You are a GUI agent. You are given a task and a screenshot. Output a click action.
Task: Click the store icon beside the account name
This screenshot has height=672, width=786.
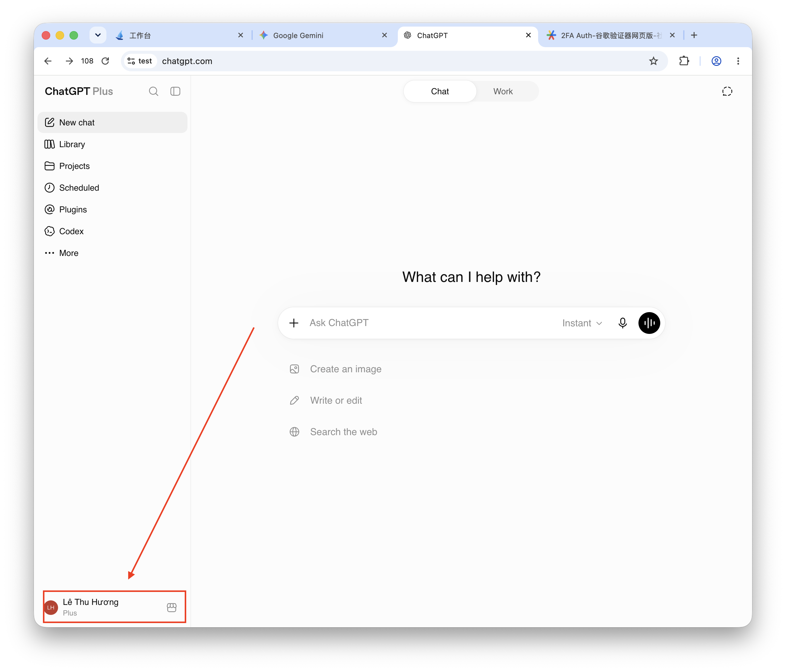pos(171,608)
